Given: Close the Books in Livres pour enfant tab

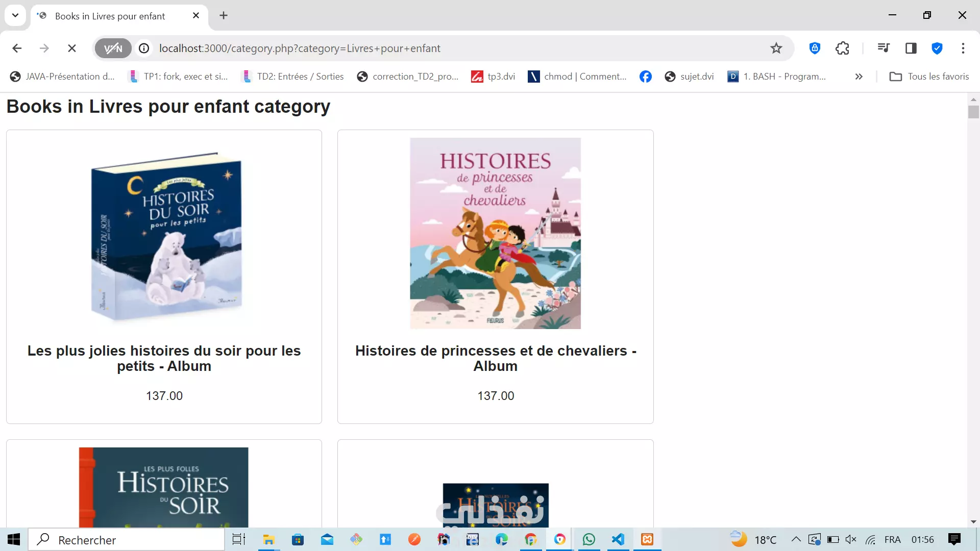Looking at the screenshot, I should tap(196, 16).
